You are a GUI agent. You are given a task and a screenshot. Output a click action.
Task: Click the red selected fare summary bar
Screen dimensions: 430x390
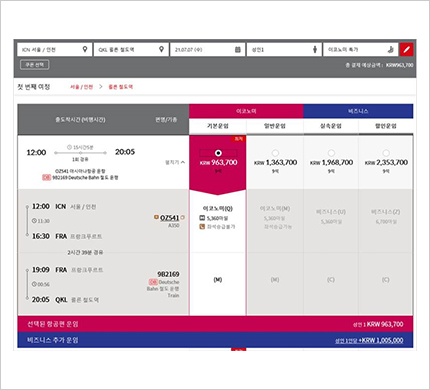pyautogui.click(x=215, y=324)
